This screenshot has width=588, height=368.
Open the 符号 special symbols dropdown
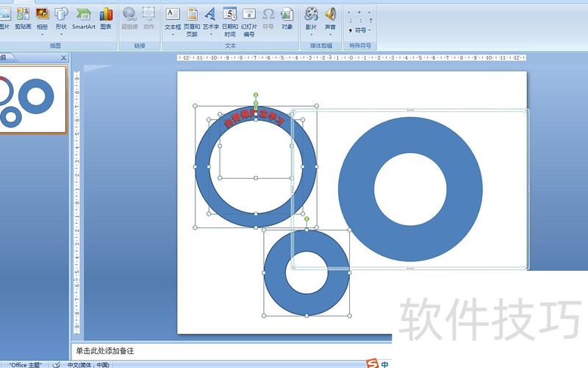click(360, 30)
